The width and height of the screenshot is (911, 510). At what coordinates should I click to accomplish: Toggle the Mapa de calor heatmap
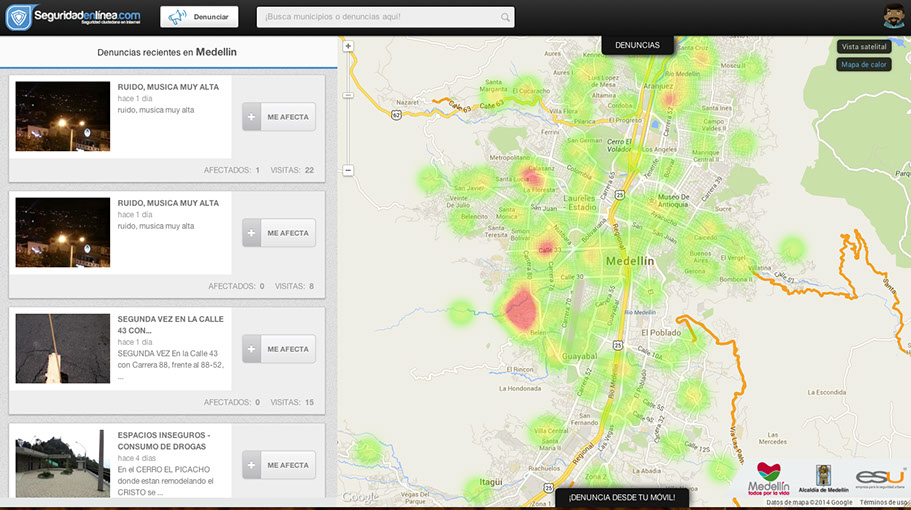(864, 65)
